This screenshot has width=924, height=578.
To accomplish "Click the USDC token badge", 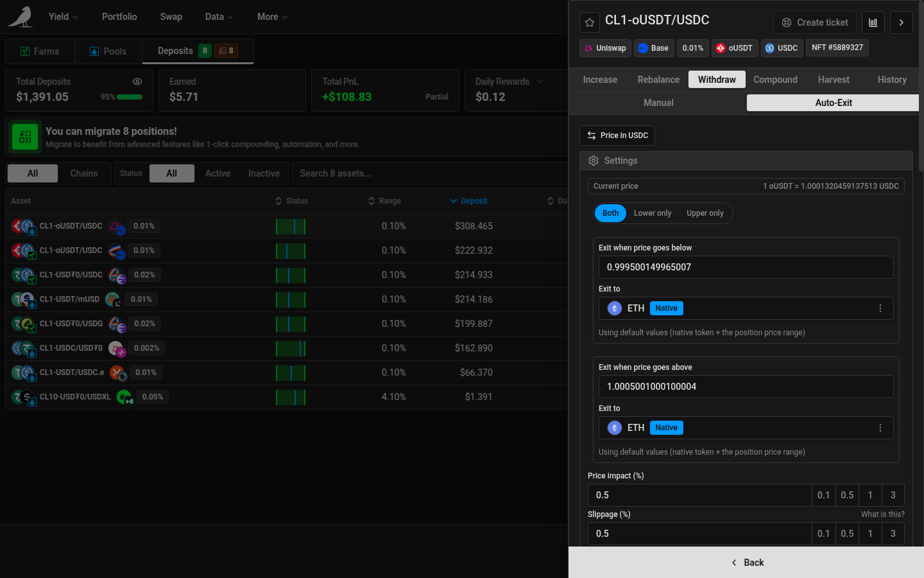I will point(782,48).
